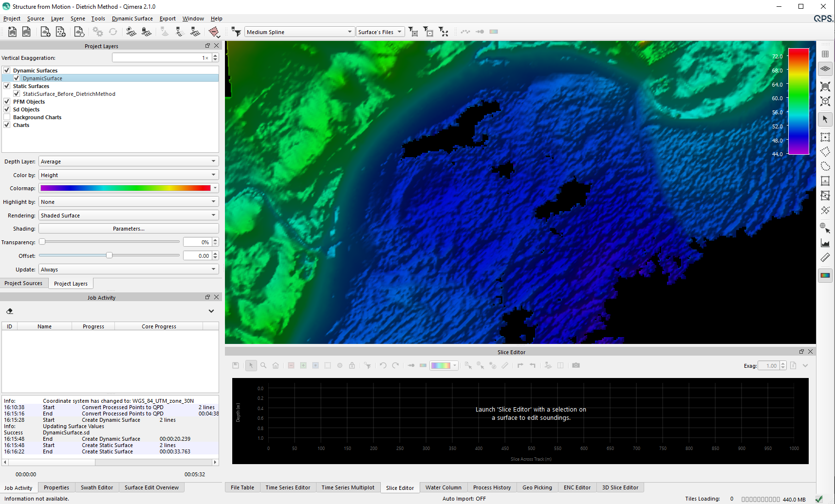Click the Transparency slider handle

tap(42, 242)
